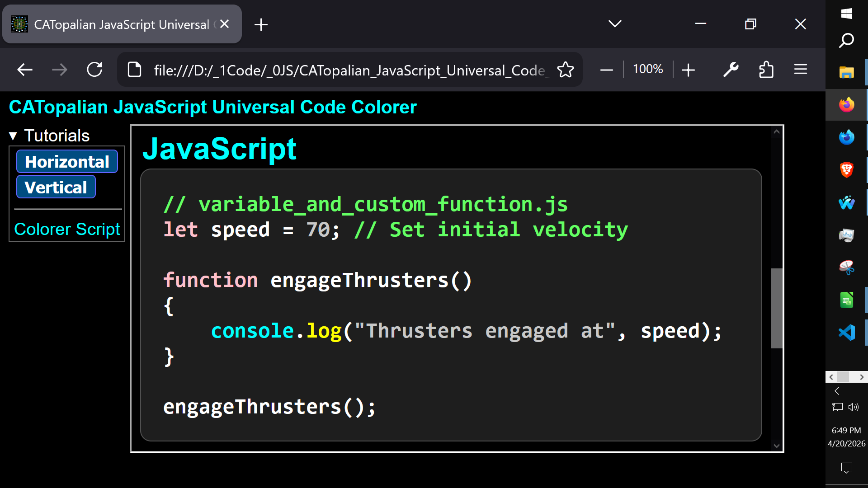
Task: Switch the tutorial layout to Vertical
Action: [x=56, y=187]
